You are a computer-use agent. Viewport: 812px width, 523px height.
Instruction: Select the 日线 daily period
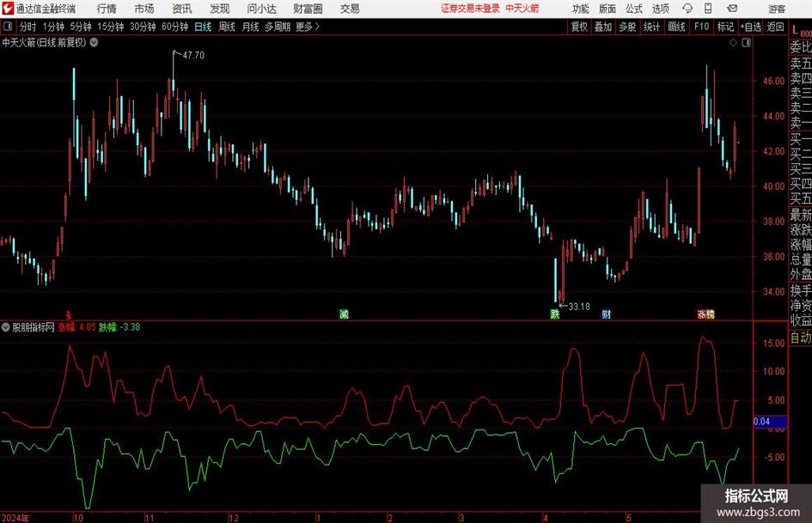(x=203, y=27)
